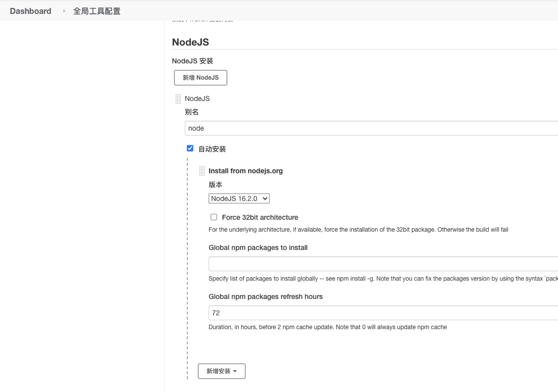Click breadcrumb separator arrow after Dashboard
This screenshot has height=392, width=558.
tap(64, 11)
